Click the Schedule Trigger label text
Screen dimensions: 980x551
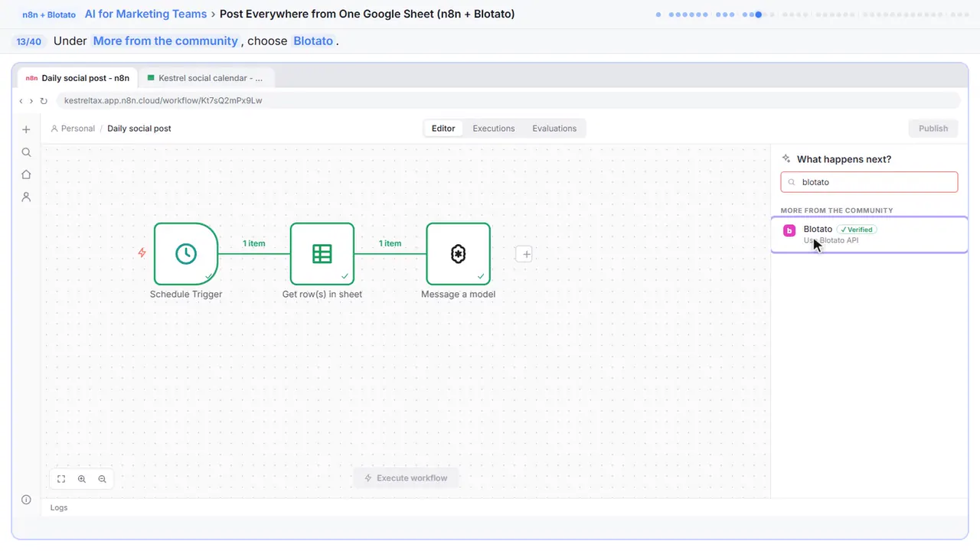coord(186,295)
